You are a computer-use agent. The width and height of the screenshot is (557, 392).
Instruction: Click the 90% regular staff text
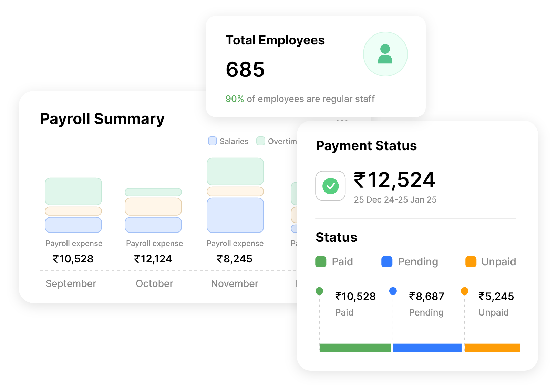(300, 99)
